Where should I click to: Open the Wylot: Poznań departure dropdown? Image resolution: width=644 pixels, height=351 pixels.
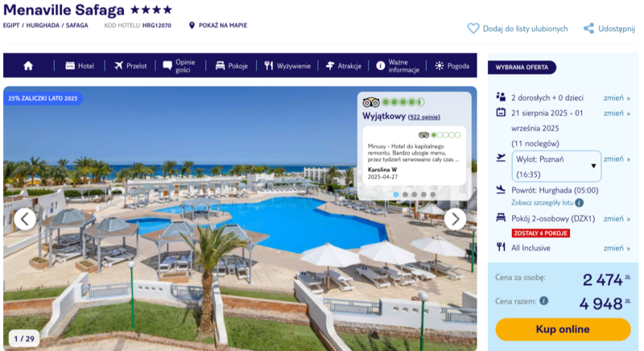coord(556,167)
